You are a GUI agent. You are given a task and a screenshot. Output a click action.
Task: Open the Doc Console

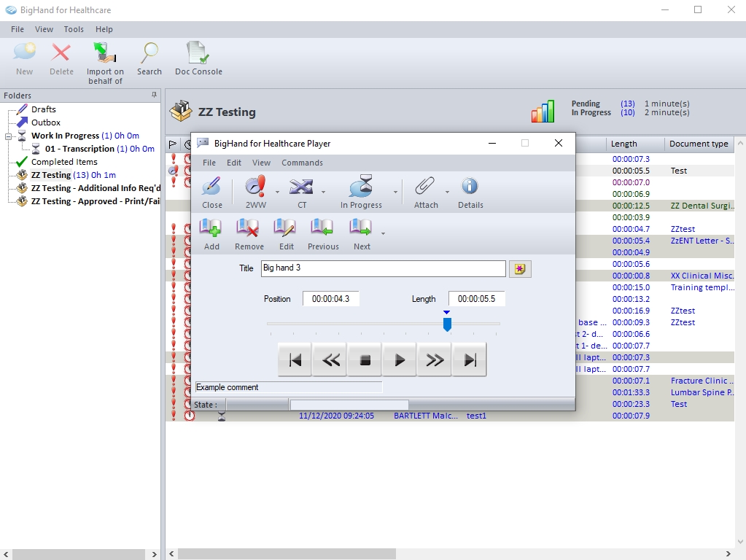[x=198, y=59]
